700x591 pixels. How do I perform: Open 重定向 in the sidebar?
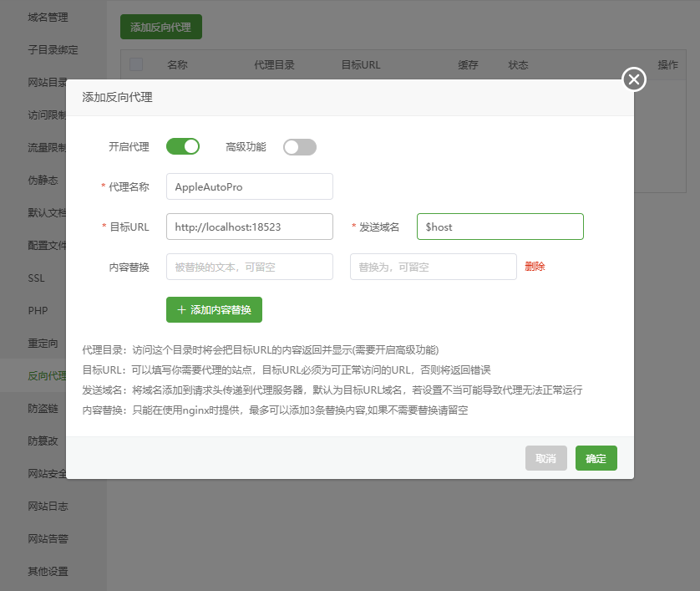pos(43,344)
